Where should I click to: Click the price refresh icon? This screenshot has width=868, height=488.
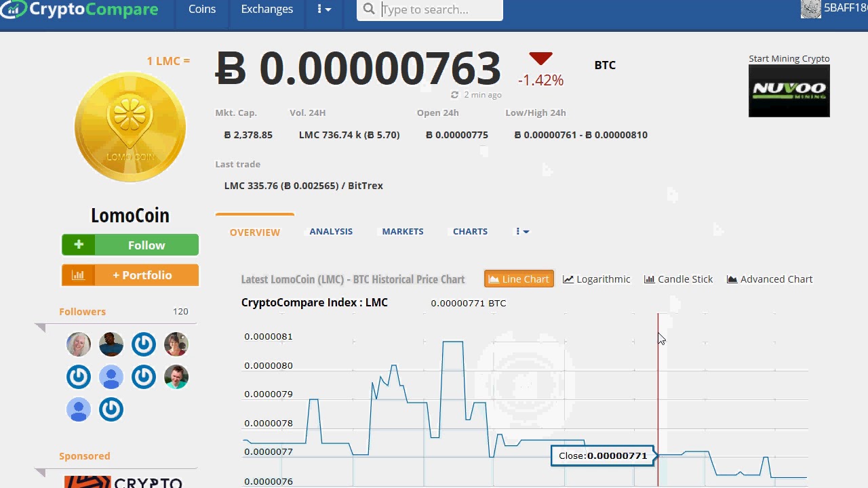coord(454,95)
